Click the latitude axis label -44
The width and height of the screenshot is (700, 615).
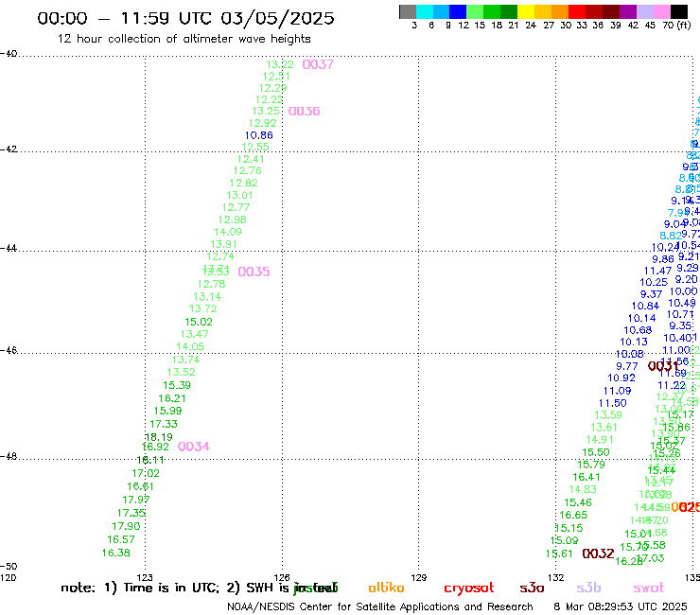(x=9, y=248)
